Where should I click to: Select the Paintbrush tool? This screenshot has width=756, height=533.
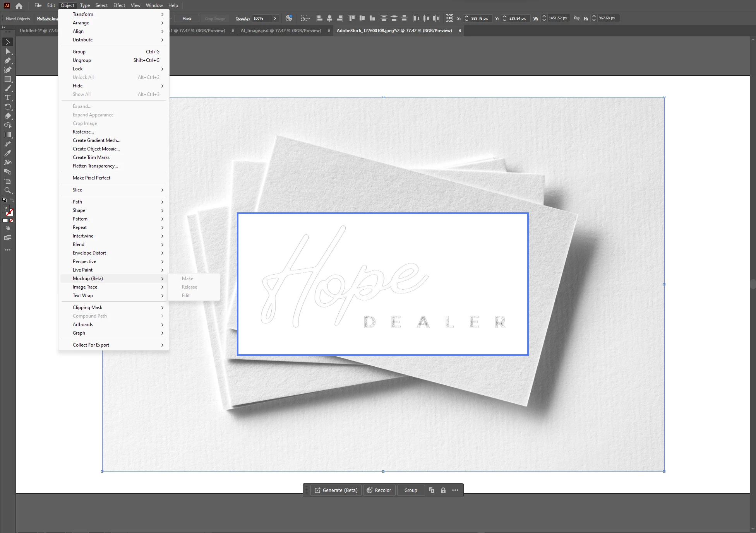pyautogui.click(x=8, y=88)
